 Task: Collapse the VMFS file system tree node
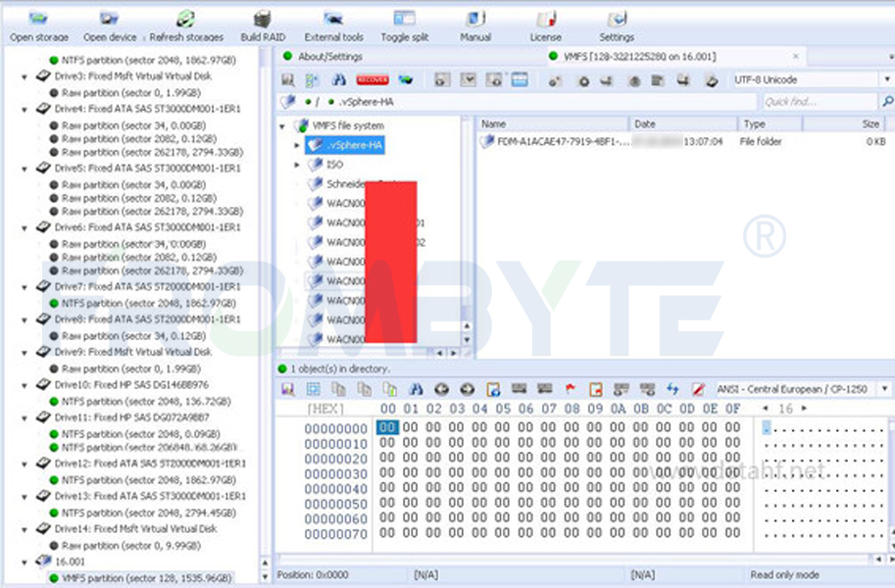coord(282,126)
